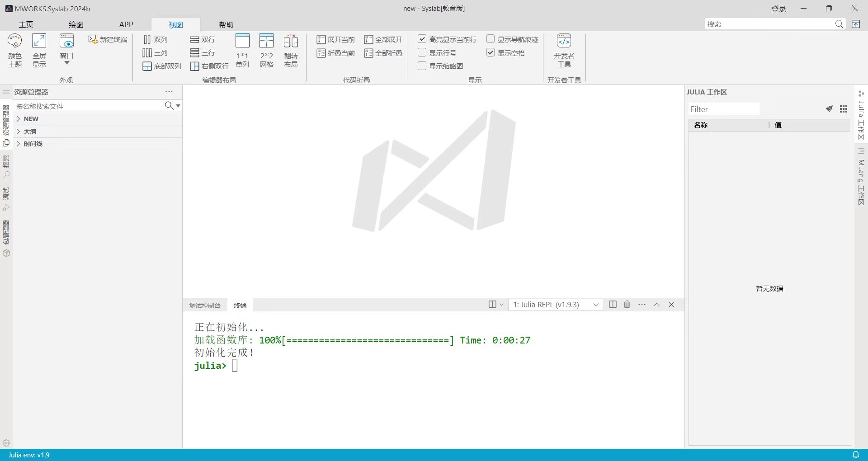Screen dimensions: 868x461
Task: Click Julia env: v1.9 in the status bar
Action: coord(29,455)
